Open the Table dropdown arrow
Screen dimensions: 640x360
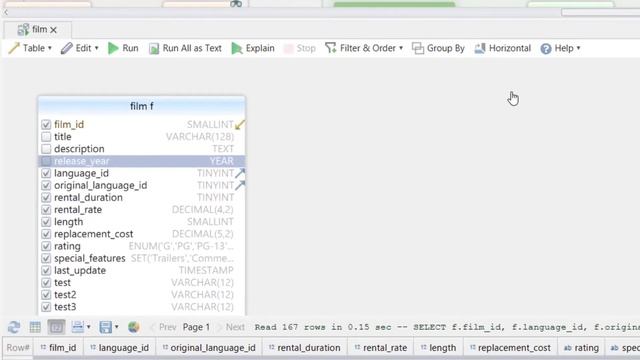[x=50, y=48]
